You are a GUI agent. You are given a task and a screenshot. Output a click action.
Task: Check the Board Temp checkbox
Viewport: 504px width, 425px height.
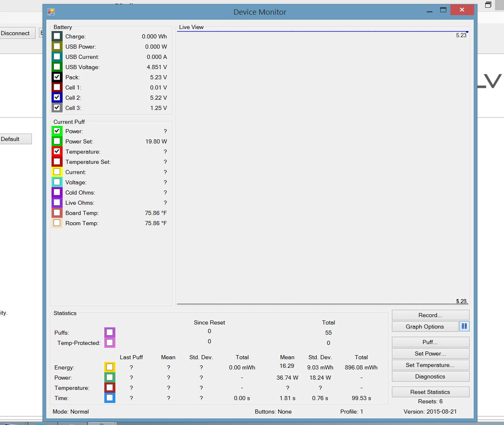click(x=57, y=212)
